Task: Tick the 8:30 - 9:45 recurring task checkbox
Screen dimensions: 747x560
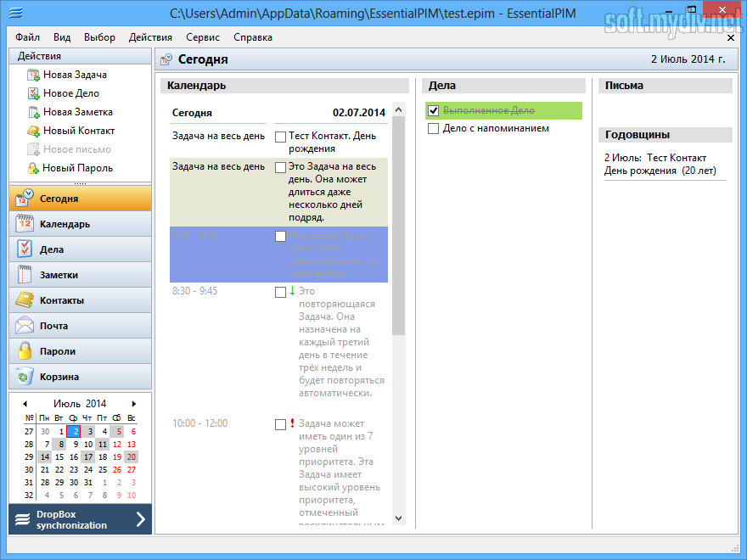Action: pos(281,293)
